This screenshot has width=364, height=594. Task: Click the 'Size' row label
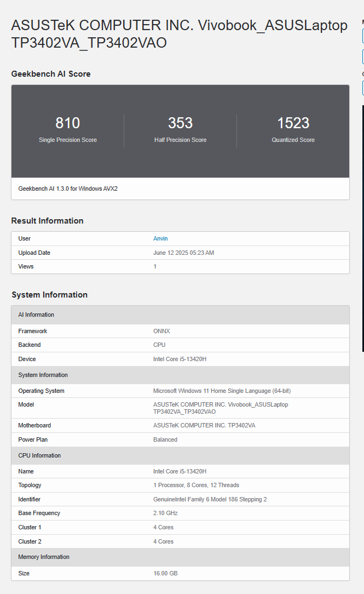(x=24, y=573)
